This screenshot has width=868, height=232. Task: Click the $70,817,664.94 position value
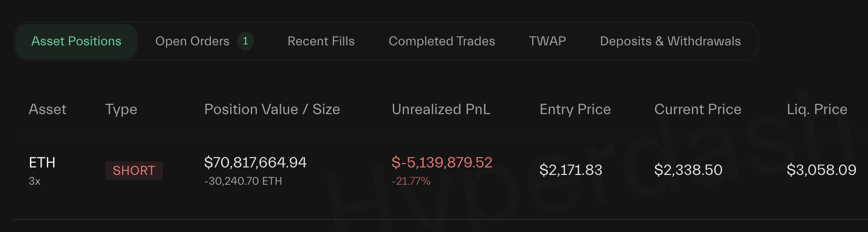pyautogui.click(x=255, y=163)
